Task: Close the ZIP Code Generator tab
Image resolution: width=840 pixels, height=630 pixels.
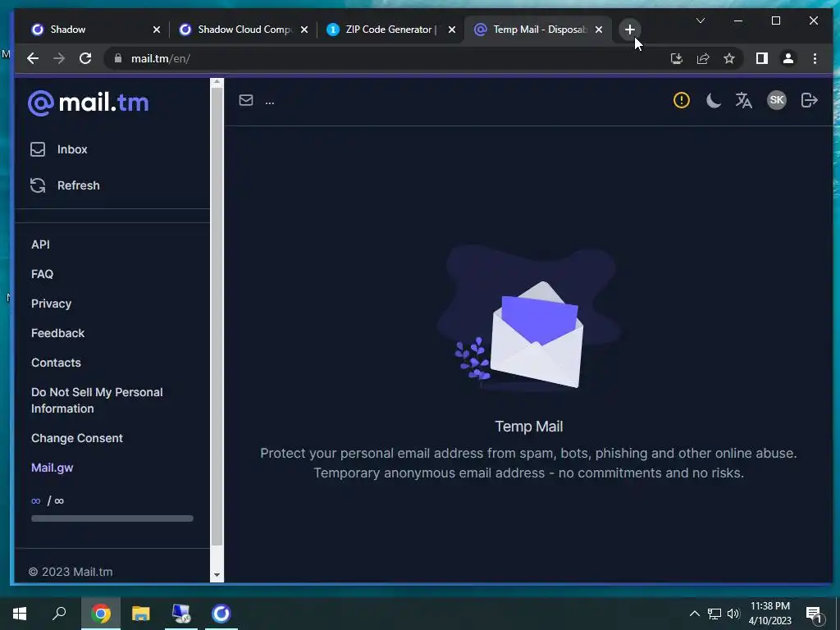Action: click(x=452, y=30)
